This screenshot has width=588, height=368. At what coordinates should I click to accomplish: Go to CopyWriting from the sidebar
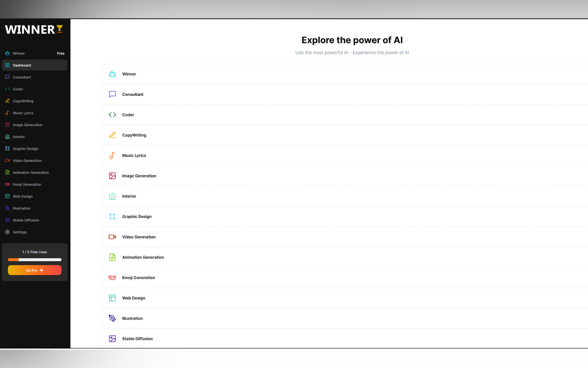click(x=23, y=101)
